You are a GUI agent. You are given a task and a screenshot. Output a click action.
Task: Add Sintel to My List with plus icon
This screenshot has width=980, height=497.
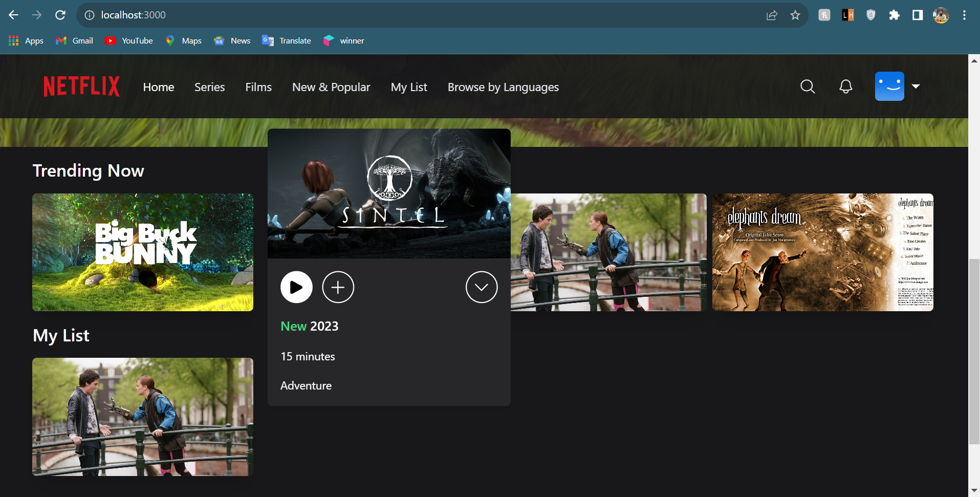[338, 287]
